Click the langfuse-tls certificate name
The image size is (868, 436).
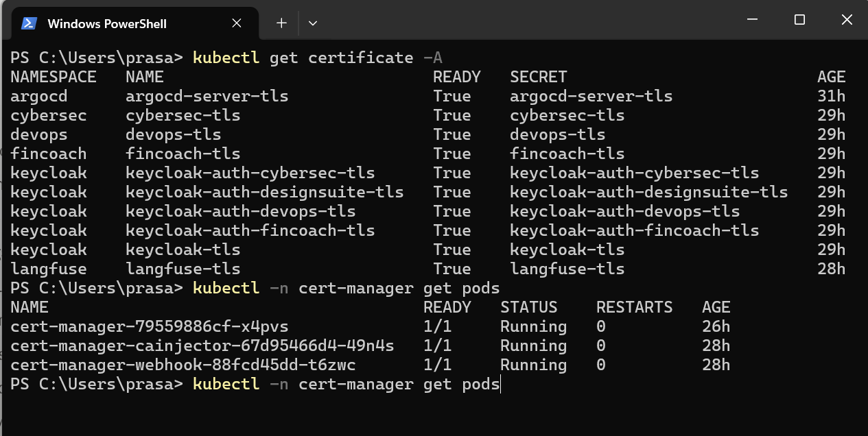[183, 269]
